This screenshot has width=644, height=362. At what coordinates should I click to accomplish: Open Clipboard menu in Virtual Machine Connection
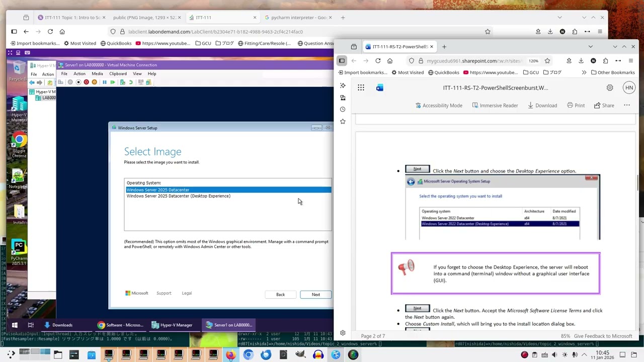point(118,74)
